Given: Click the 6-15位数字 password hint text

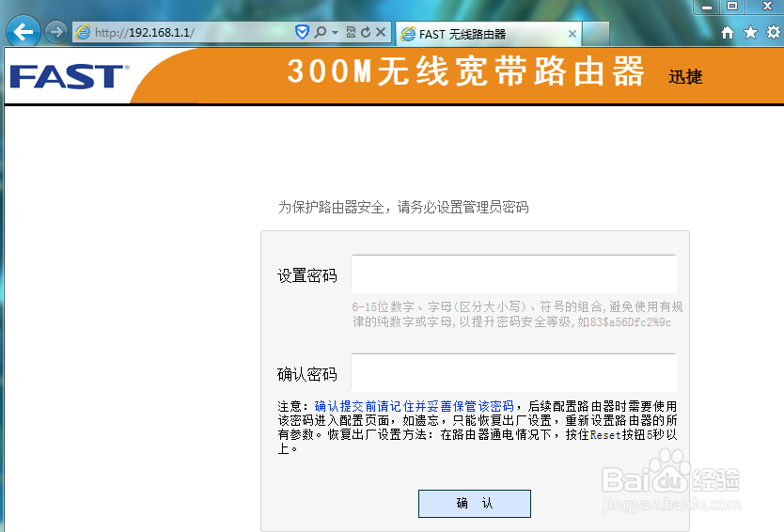Looking at the screenshot, I should pos(517,314).
